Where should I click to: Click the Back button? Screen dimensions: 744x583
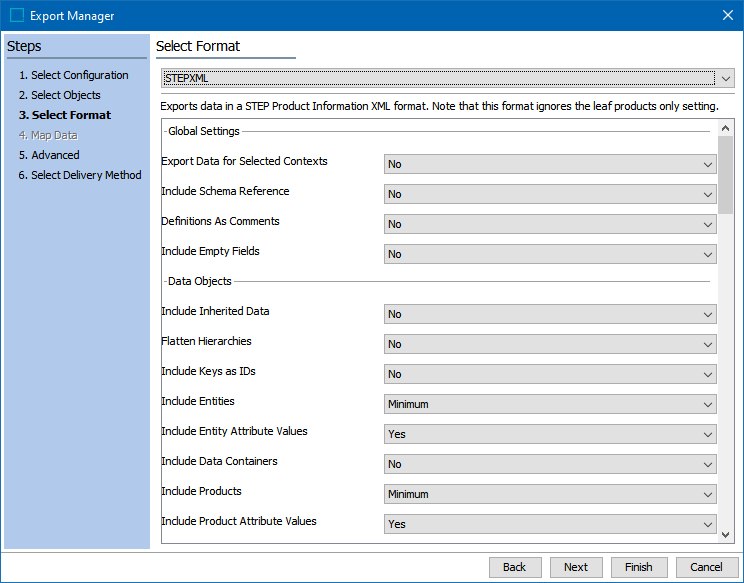click(515, 567)
